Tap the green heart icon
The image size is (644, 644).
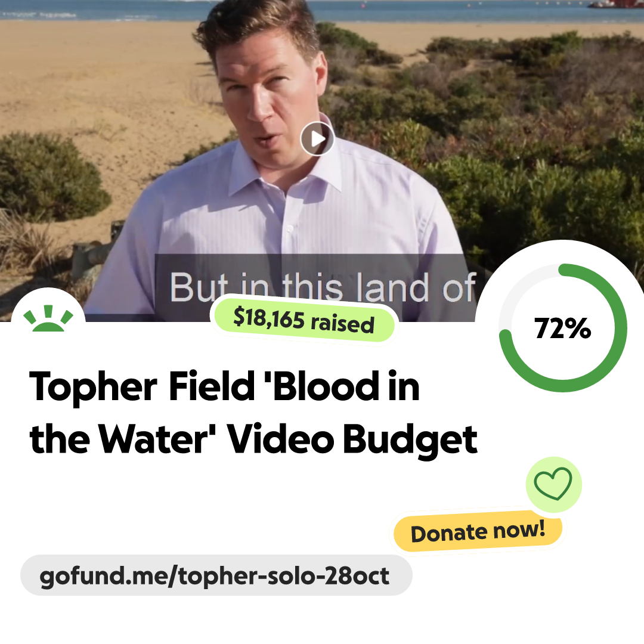(x=553, y=484)
